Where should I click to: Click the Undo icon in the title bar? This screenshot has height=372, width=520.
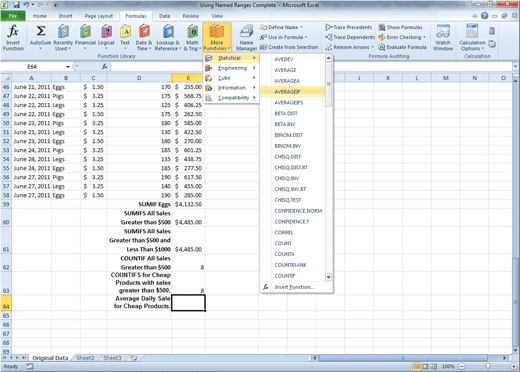click(x=26, y=5)
